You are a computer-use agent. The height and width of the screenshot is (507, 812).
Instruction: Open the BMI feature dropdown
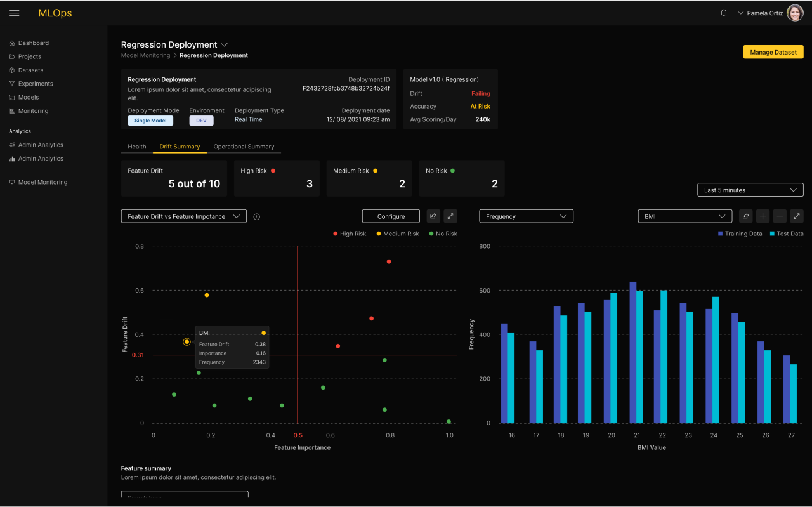click(684, 216)
